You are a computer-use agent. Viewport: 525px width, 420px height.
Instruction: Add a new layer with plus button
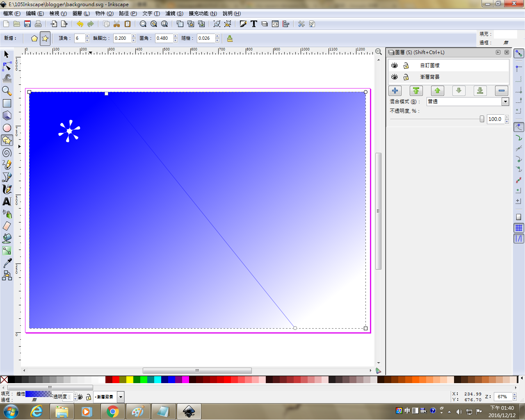tap(395, 91)
